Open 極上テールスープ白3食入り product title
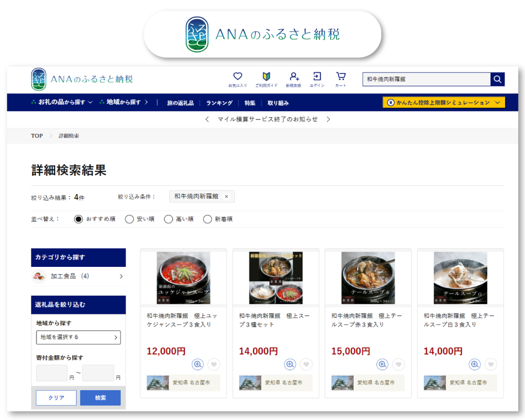The height and width of the screenshot is (420, 525). 459,320
